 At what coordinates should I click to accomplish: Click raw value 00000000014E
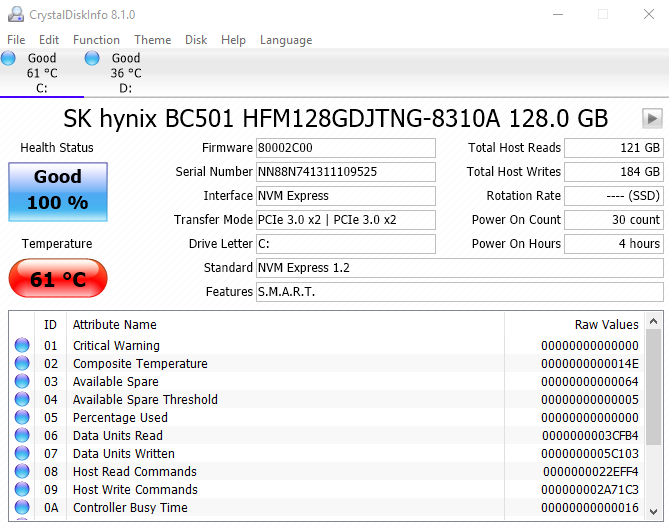click(590, 363)
